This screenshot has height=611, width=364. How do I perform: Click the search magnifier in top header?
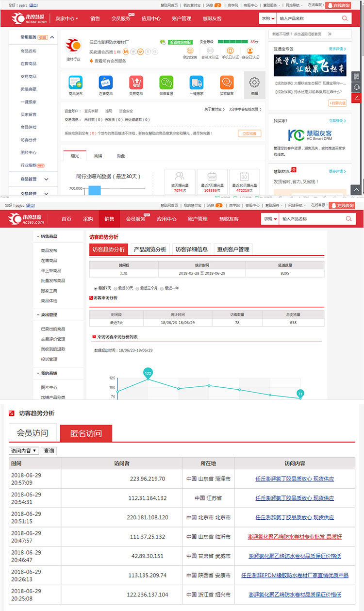point(345,18)
